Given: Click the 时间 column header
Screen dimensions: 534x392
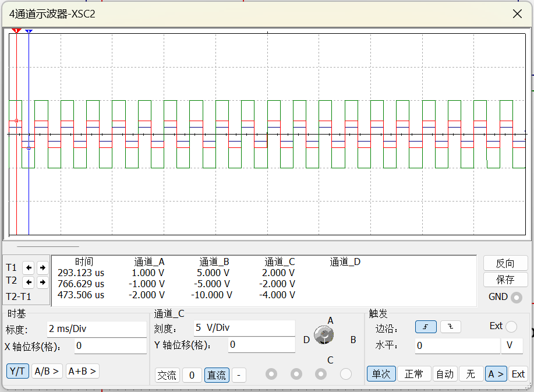Looking at the screenshot, I should click(x=84, y=262).
